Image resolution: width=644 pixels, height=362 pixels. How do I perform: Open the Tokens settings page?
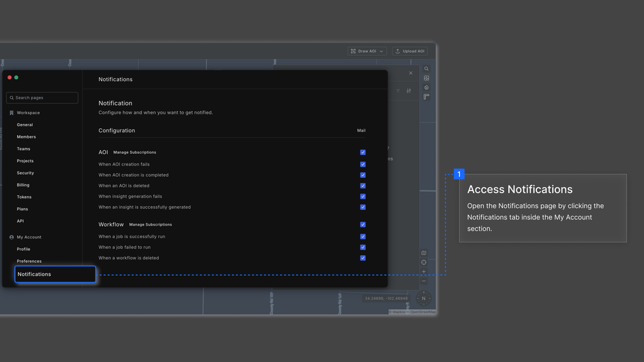(x=25, y=197)
